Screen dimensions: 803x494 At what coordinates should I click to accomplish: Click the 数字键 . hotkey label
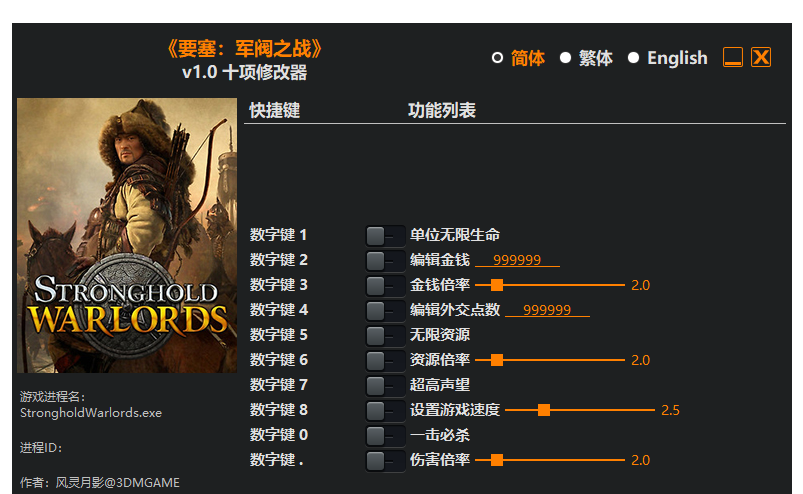[277, 460]
